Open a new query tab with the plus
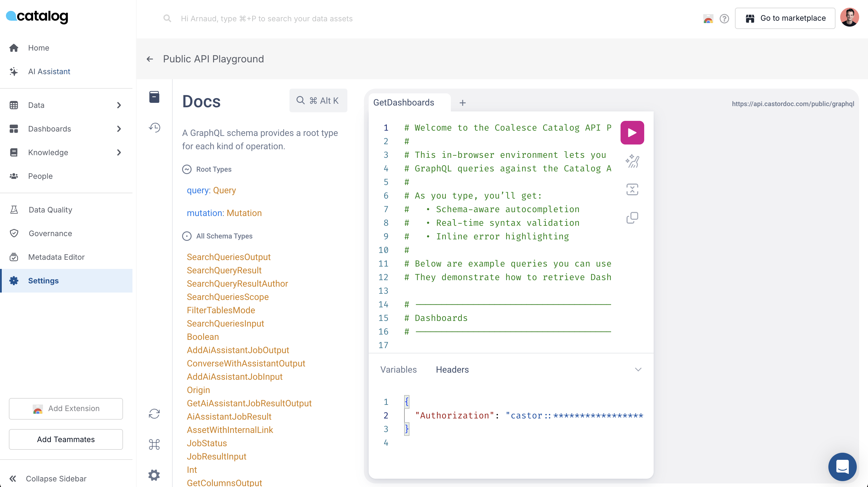 click(x=462, y=103)
